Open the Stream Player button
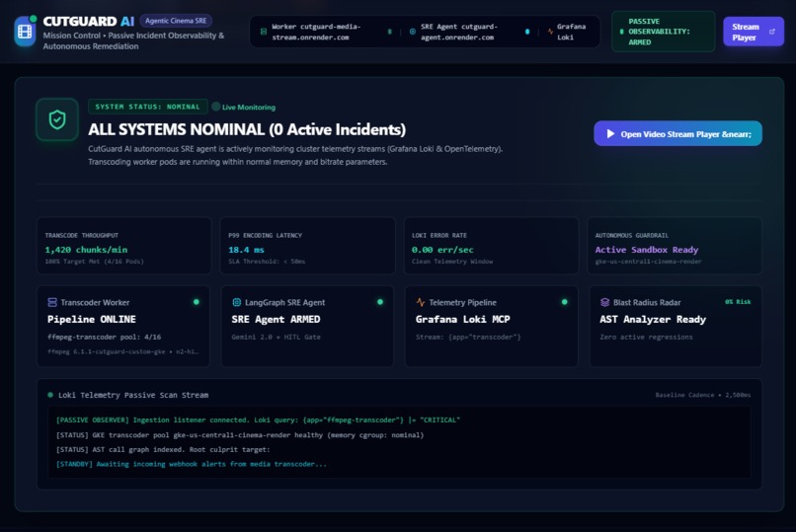 tap(754, 32)
